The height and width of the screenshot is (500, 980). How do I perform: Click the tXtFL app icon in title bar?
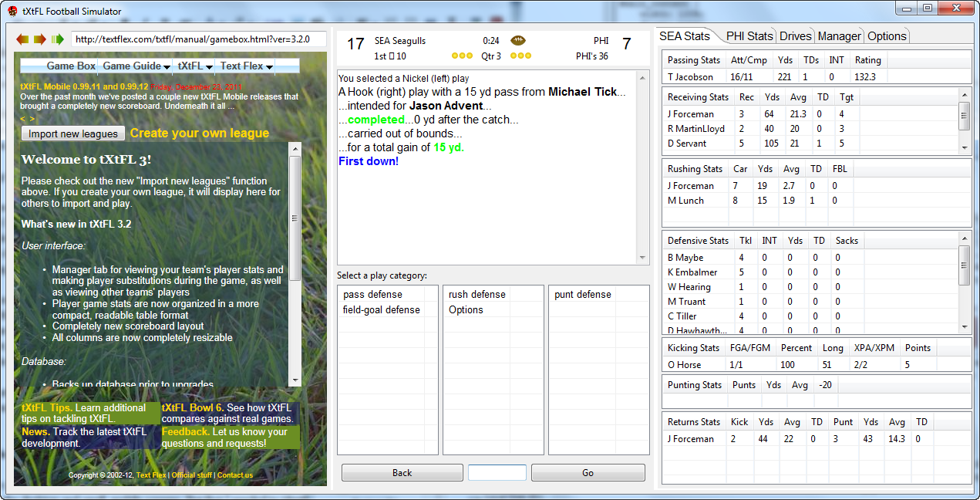coord(13,11)
